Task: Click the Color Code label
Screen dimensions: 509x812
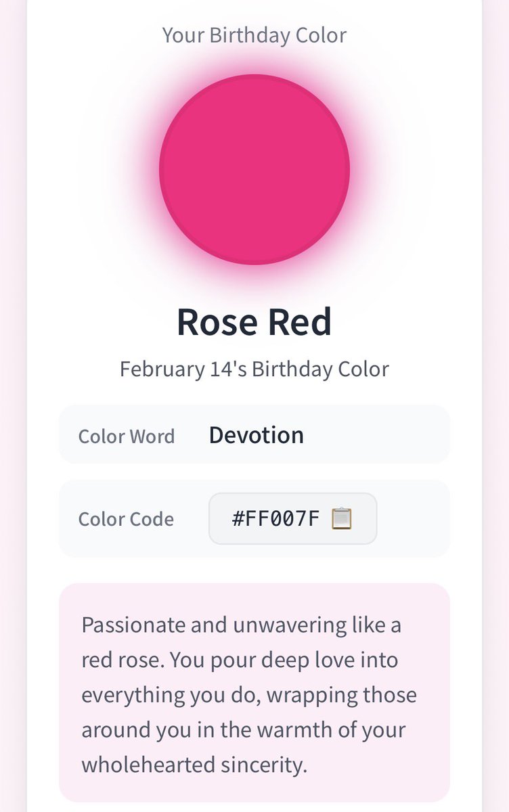Action: point(127,519)
